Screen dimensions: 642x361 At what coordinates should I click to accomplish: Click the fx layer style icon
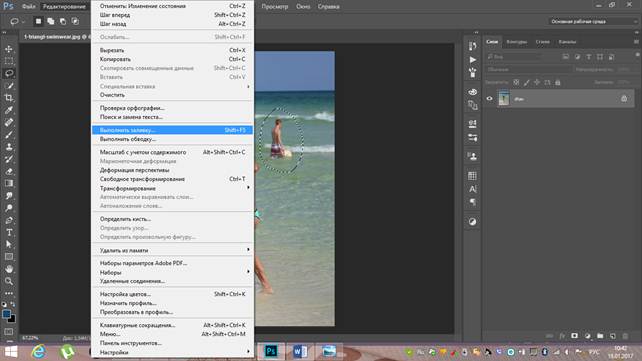[x=562, y=336]
